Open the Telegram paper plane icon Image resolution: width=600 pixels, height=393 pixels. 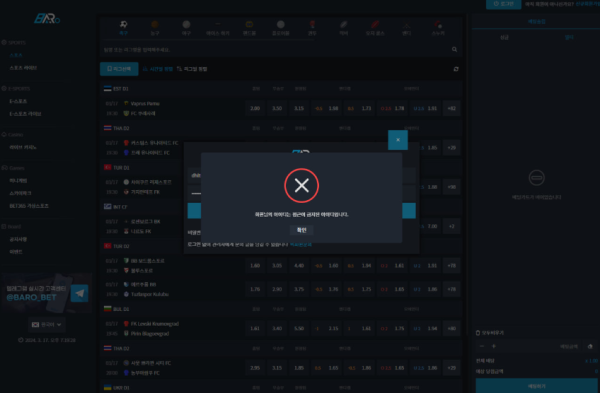[x=80, y=294]
